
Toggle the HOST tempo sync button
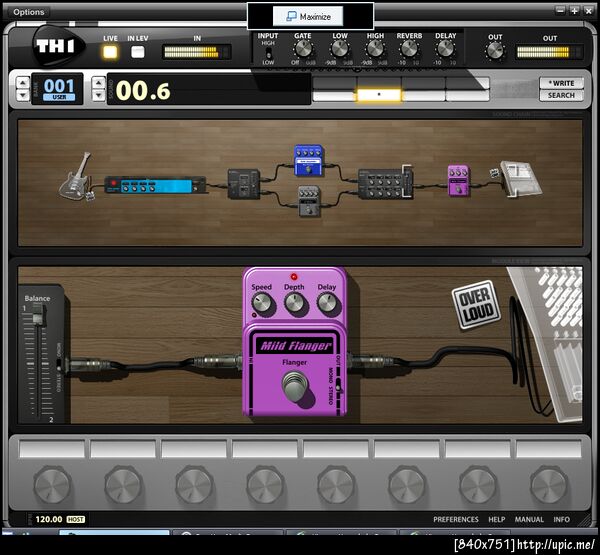click(76, 519)
